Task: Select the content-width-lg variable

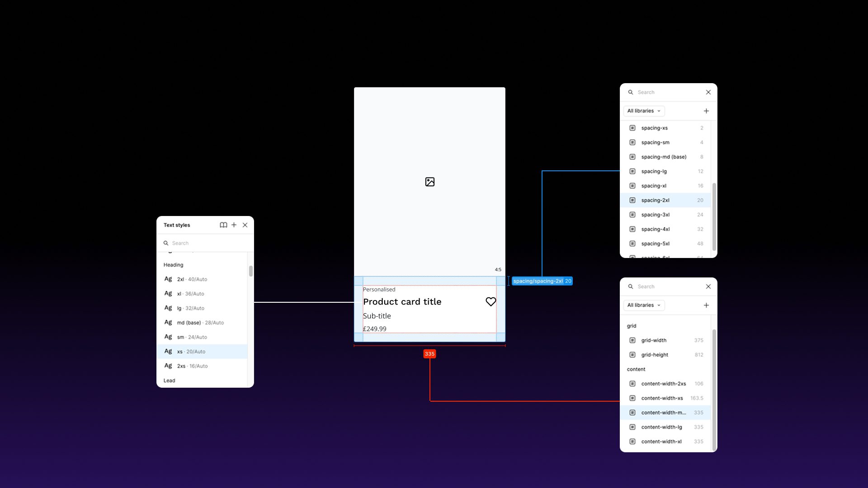Action: pyautogui.click(x=665, y=427)
